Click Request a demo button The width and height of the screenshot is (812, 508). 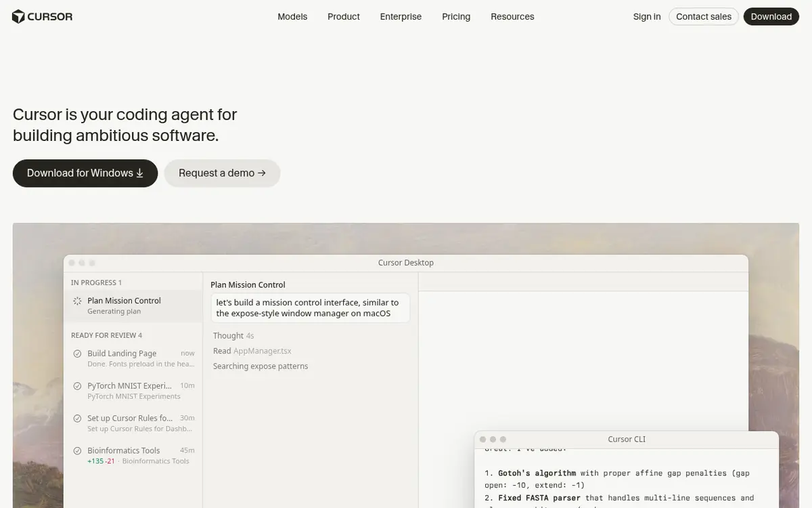pos(222,173)
